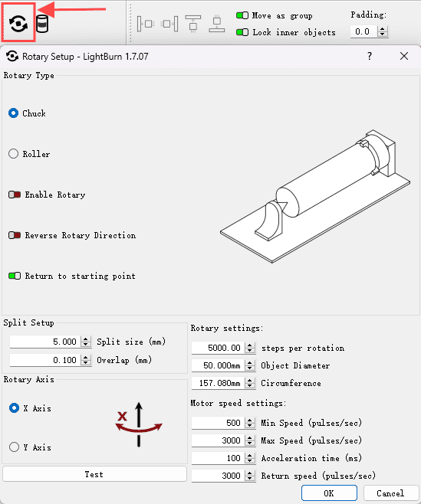
Task: Click the Return speed field
Action: click(x=219, y=476)
